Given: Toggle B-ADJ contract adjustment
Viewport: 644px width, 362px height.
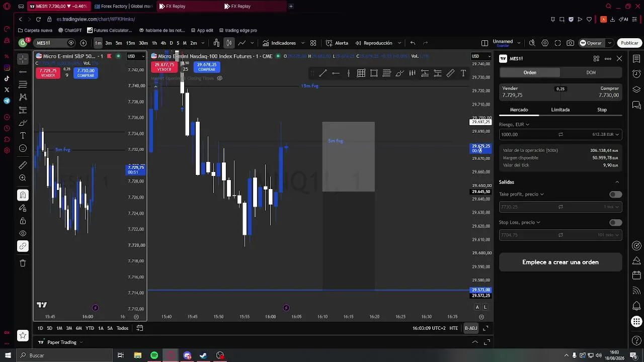Looking at the screenshot, I should pos(471,328).
